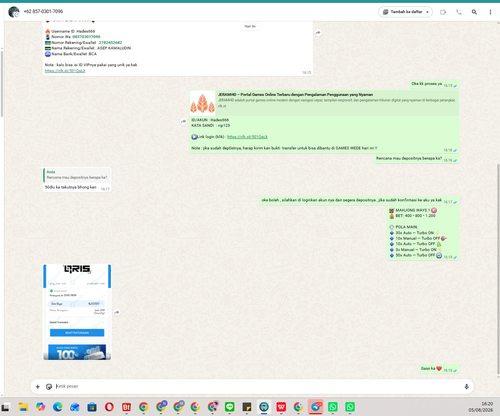Forward the Username ID details message

point(318,32)
